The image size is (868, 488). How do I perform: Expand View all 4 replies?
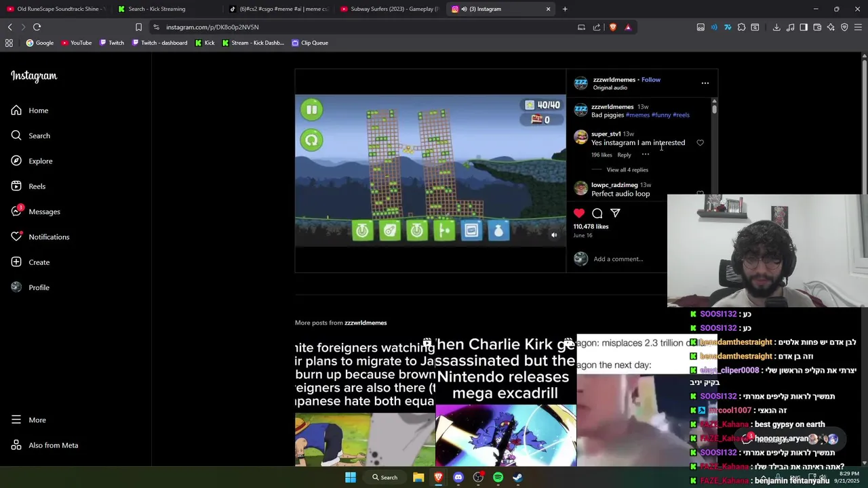[x=627, y=169]
